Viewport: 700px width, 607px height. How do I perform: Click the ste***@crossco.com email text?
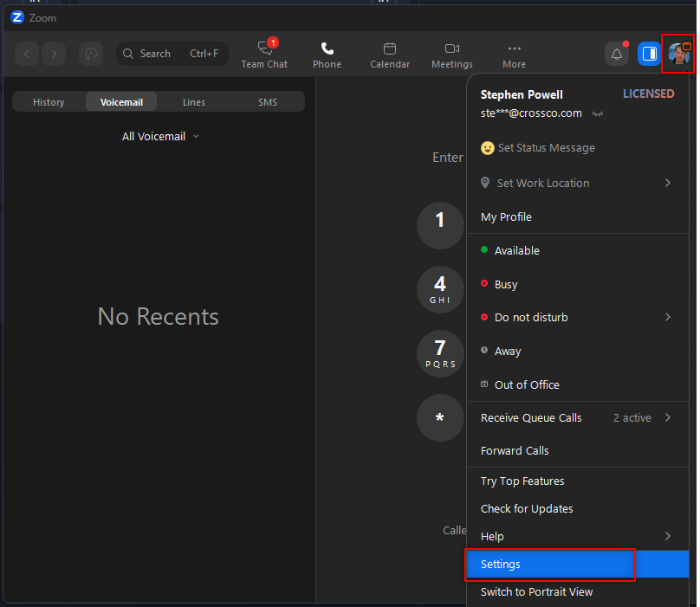[x=531, y=113]
